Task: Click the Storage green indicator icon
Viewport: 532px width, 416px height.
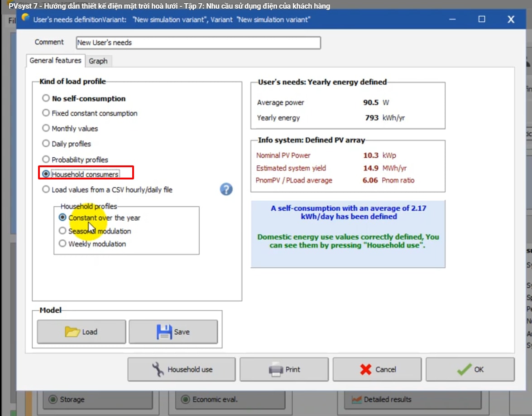Action: coord(53,399)
